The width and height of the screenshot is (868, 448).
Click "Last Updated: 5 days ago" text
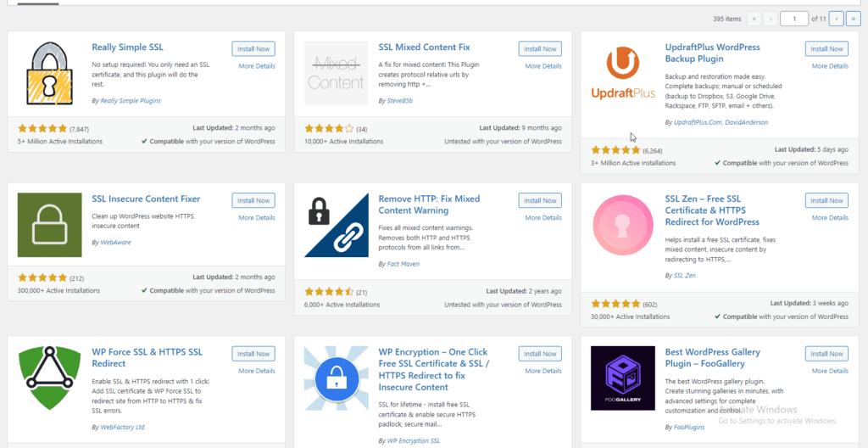(x=811, y=149)
